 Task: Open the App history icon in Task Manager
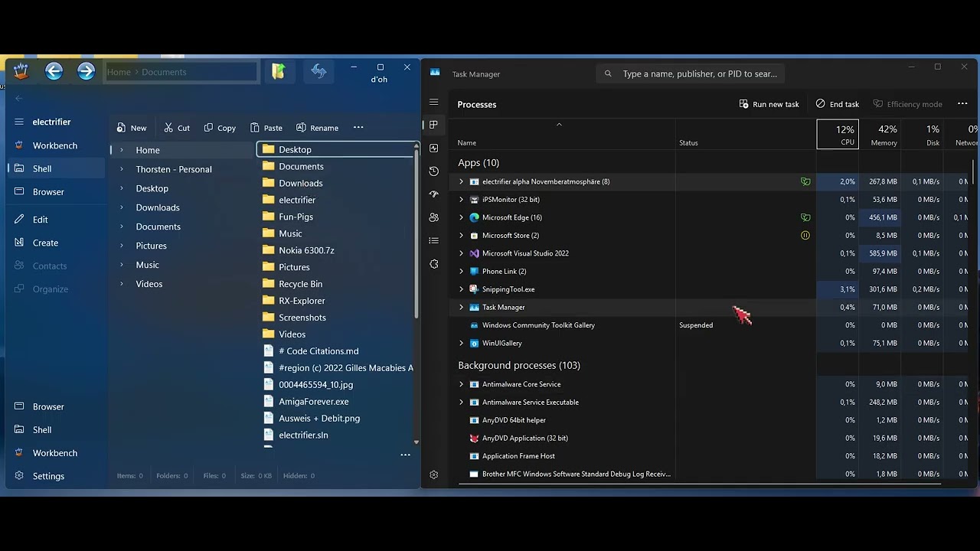[434, 171]
